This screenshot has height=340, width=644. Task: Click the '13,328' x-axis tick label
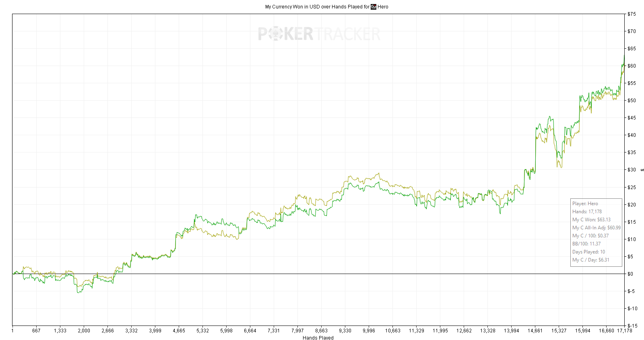(488, 331)
